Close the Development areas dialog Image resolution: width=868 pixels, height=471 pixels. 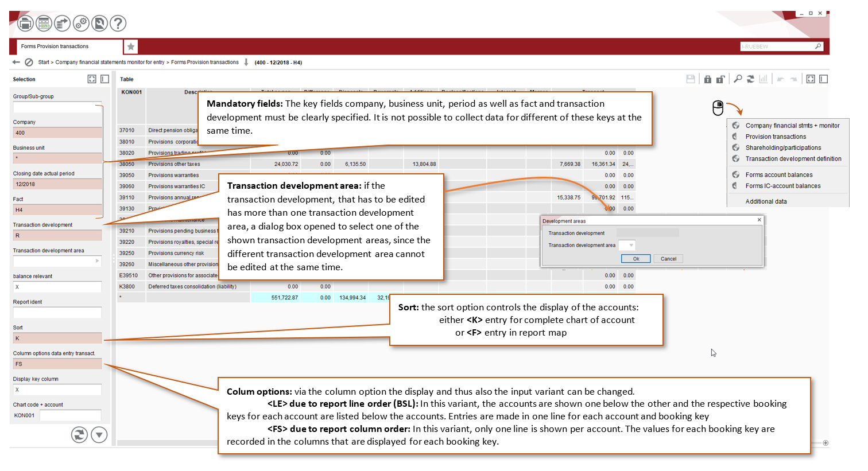point(759,220)
